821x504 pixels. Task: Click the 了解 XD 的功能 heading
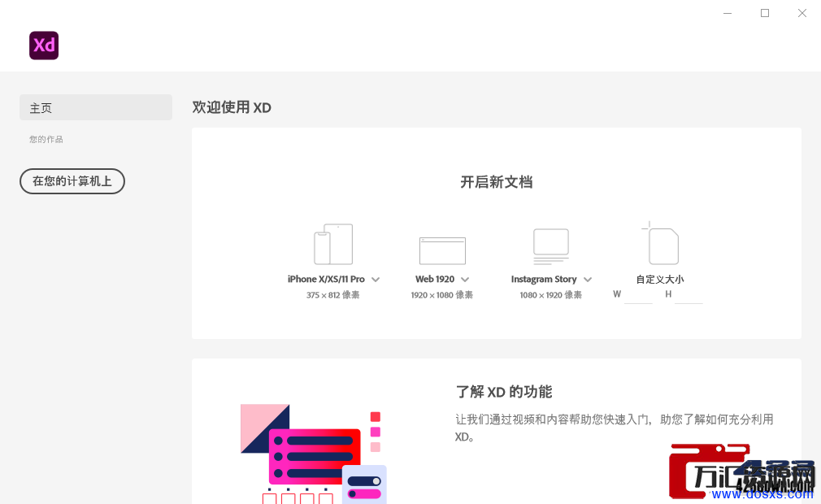point(504,392)
